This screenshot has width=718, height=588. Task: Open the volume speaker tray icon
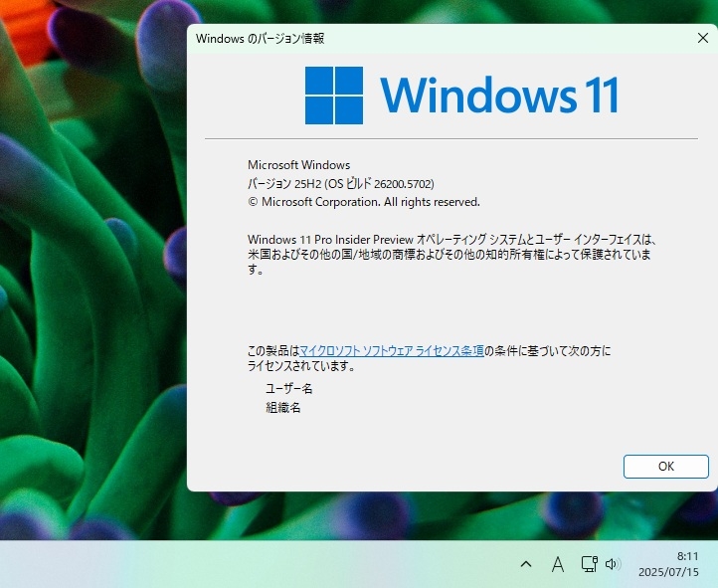613,564
